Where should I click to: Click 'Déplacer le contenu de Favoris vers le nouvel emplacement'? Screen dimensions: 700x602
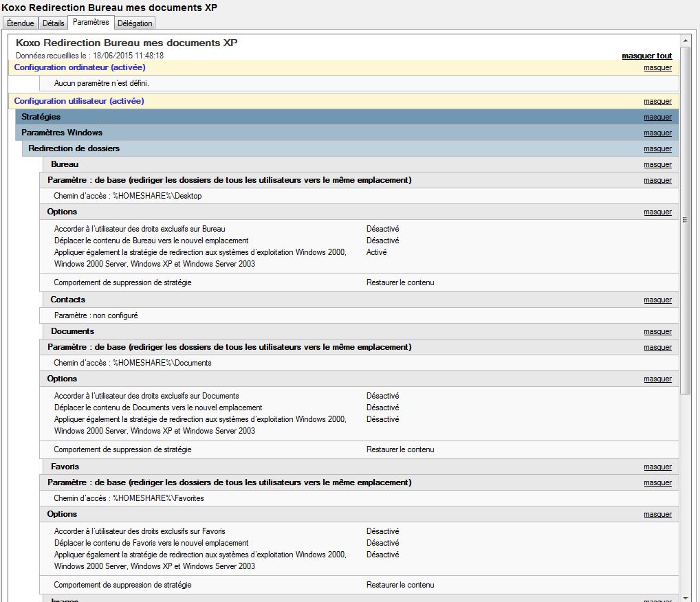tap(151, 543)
